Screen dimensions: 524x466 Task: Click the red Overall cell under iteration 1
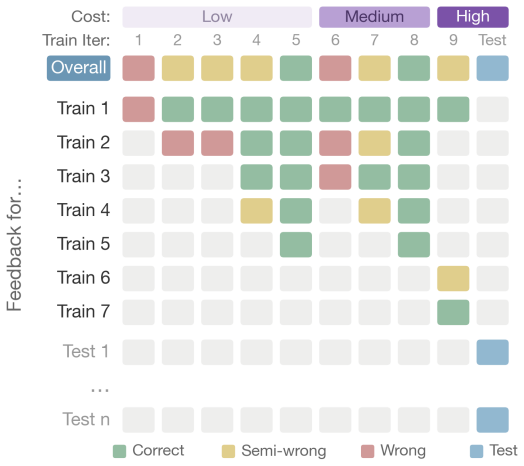[x=138, y=68]
